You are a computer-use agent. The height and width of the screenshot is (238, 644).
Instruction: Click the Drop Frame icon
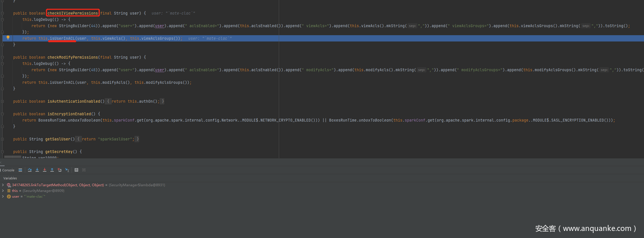[59, 170]
